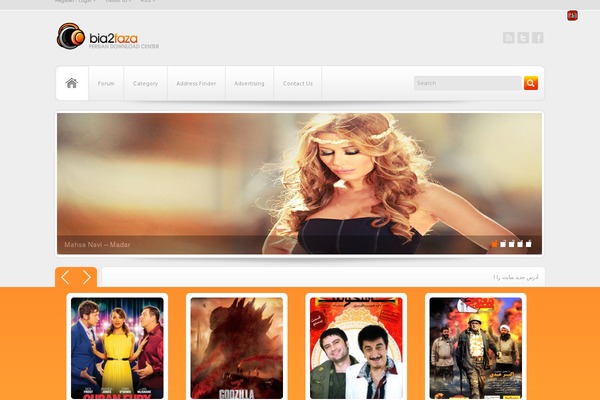The image size is (600, 400).
Task: Open the poster with two smiling men
Action: pos(356,348)
